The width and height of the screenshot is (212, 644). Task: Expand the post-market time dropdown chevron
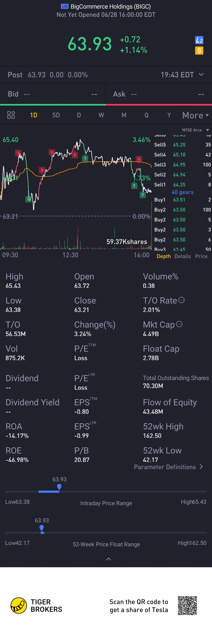[x=201, y=74]
